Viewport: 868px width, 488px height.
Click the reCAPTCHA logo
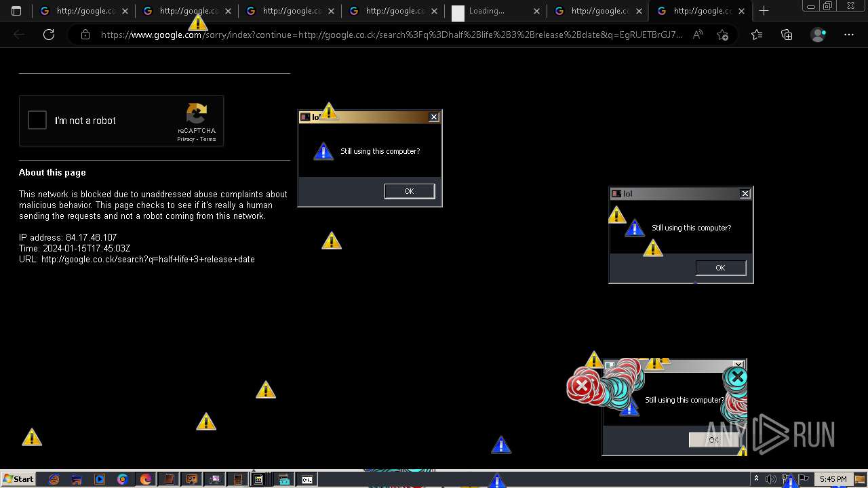tap(197, 113)
